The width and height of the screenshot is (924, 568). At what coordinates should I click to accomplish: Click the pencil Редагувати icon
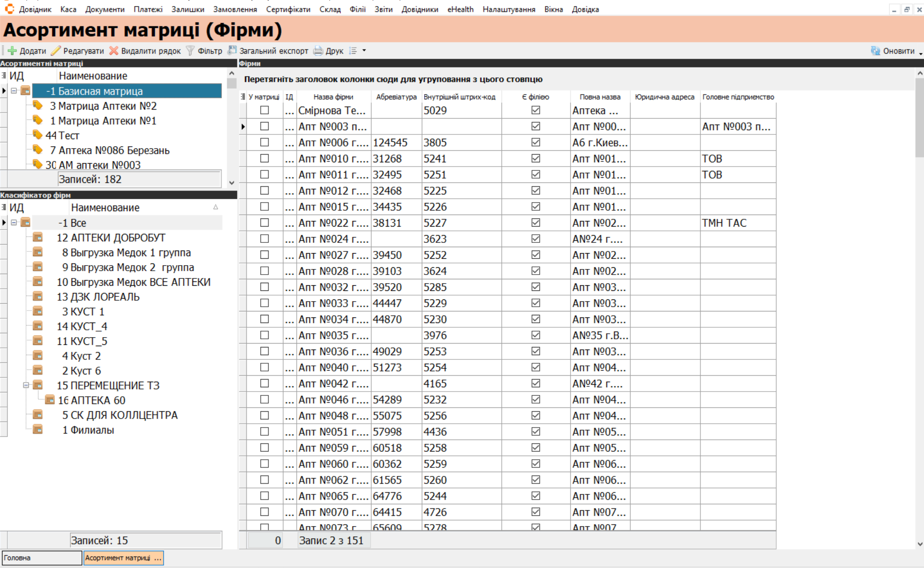pos(56,51)
